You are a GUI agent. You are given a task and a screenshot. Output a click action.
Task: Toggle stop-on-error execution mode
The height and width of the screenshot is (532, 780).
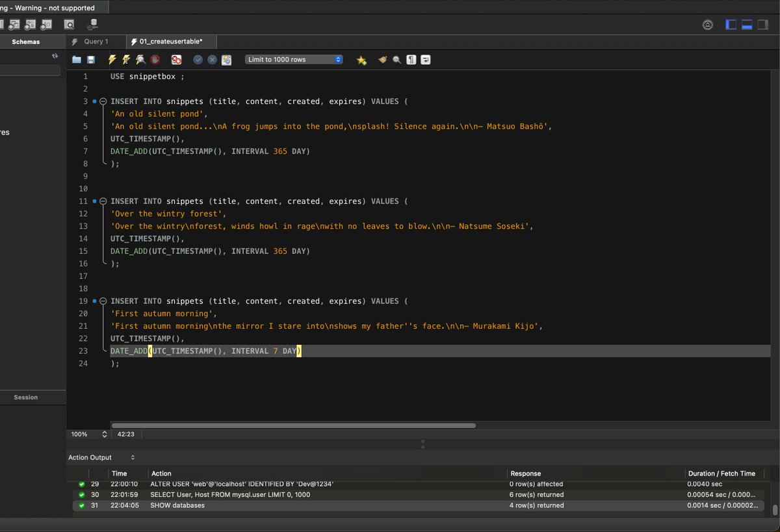click(176, 60)
